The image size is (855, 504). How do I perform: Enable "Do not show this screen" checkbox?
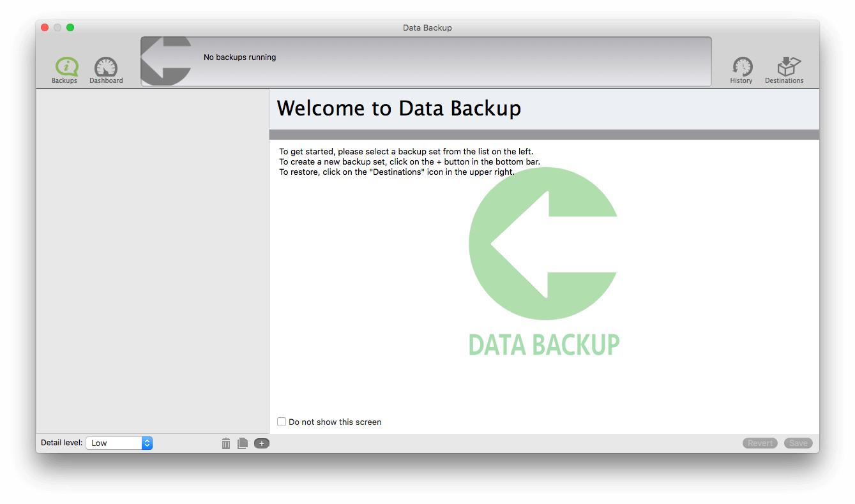282,422
